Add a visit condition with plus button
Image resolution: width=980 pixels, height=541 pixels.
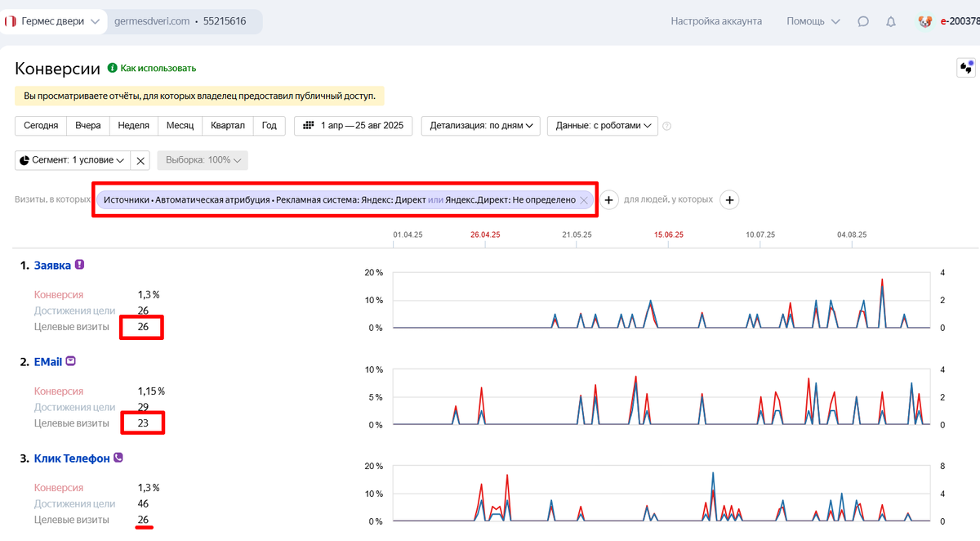pyautogui.click(x=609, y=199)
